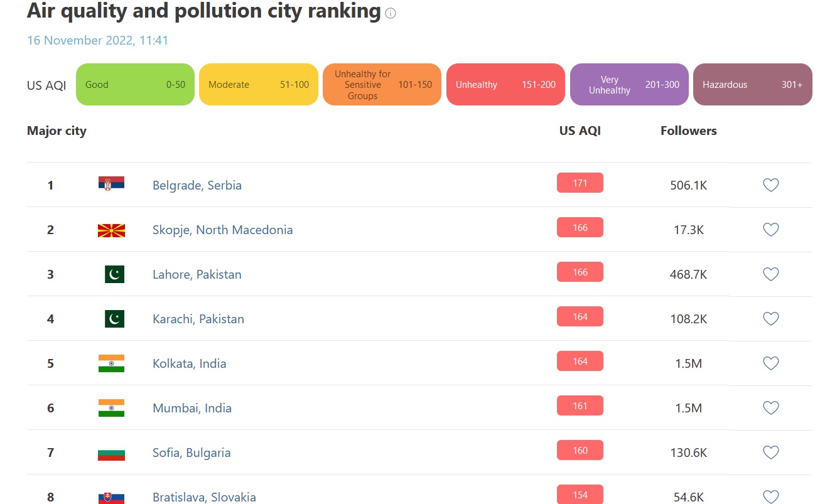Toggle favorite heart for Lahore, Pakistan
The width and height of the screenshot is (820, 504).
(x=770, y=274)
